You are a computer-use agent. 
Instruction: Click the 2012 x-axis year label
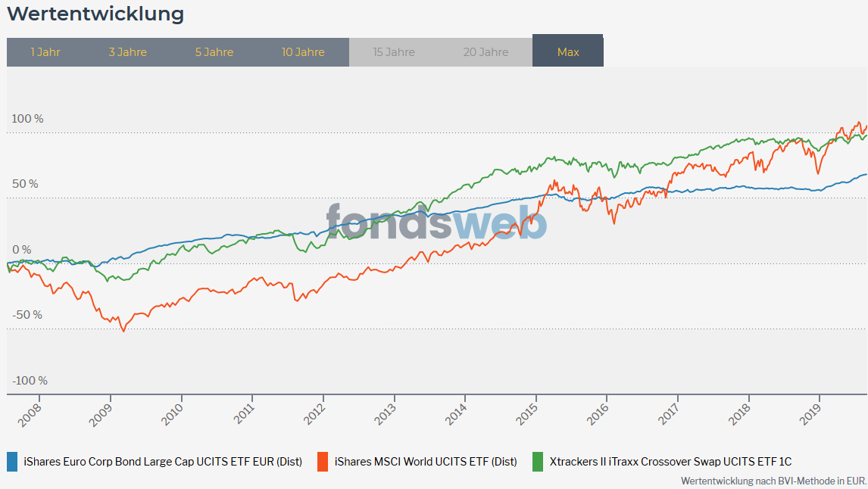(314, 415)
